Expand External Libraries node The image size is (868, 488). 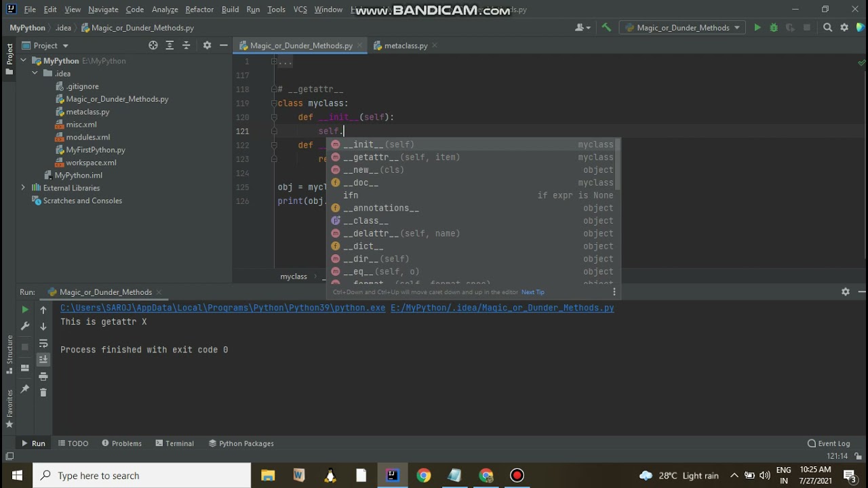(x=23, y=188)
